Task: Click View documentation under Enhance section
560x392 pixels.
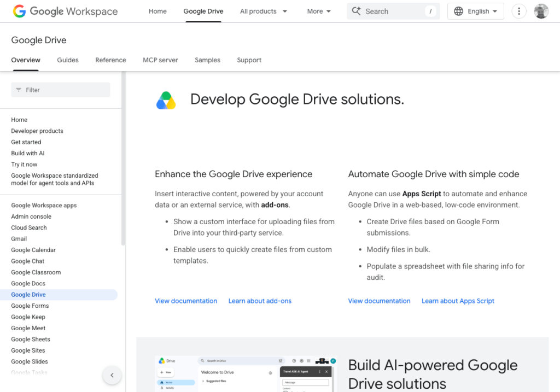Action: point(186,301)
